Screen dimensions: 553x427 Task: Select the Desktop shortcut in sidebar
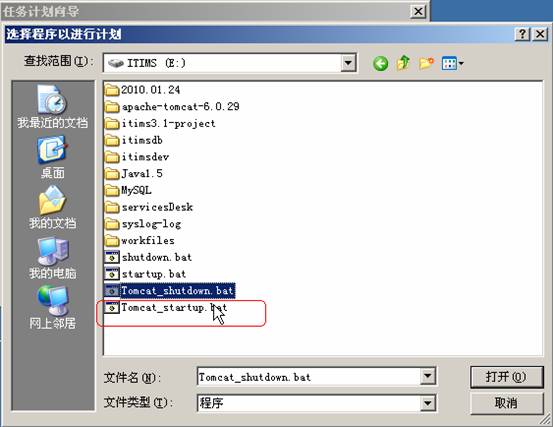click(x=53, y=158)
